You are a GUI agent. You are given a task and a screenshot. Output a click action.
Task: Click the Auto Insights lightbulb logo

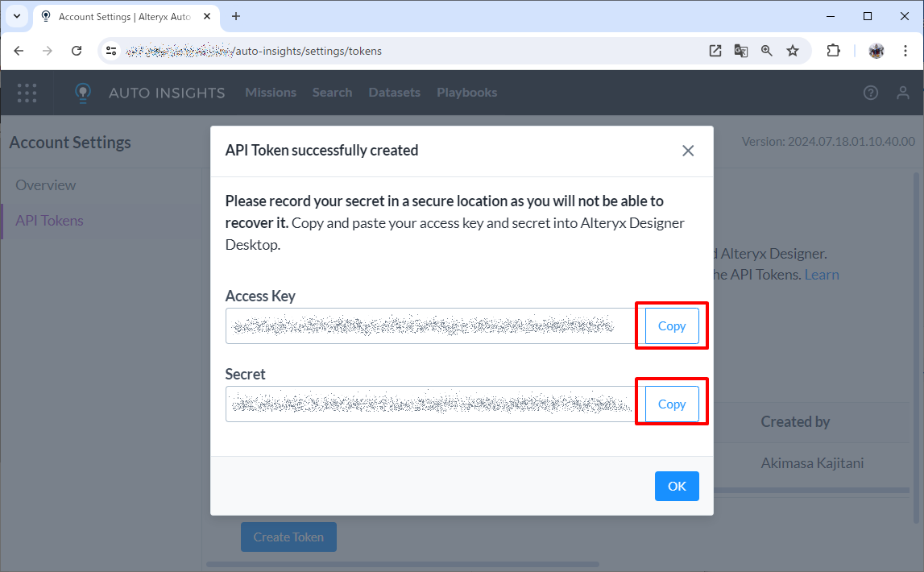tap(82, 93)
